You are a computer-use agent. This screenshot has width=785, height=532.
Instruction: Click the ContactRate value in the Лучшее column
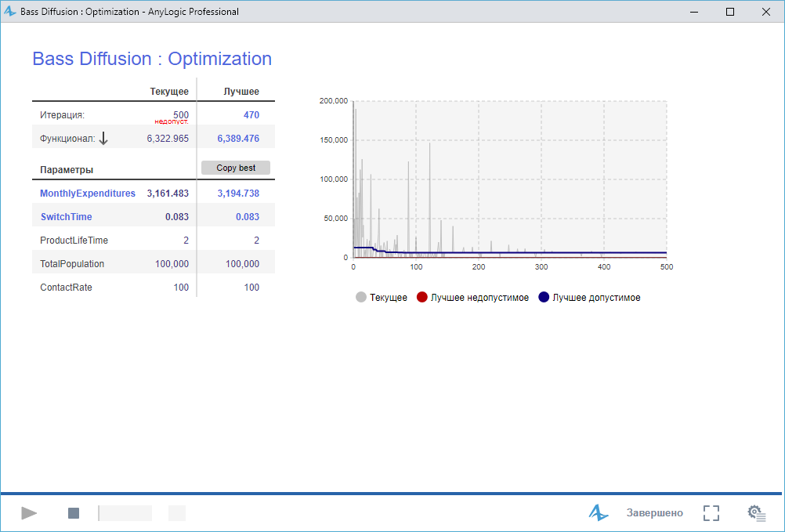[251, 288]
